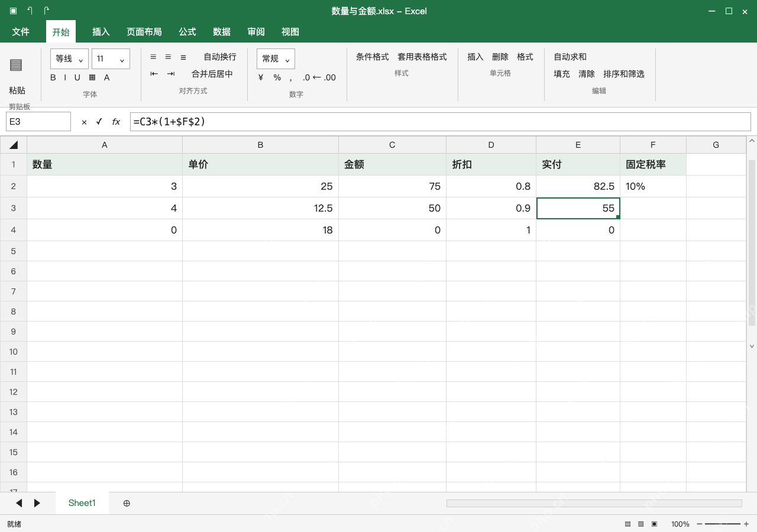Cancel formula entry with the × icon
Screen dimensions: 757x532
click(84, 122)
